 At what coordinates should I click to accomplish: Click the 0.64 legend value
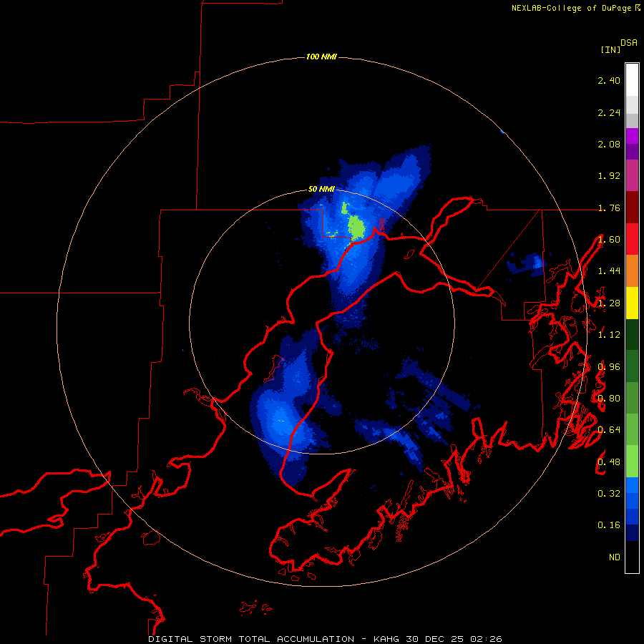click(x=609, y=430)
